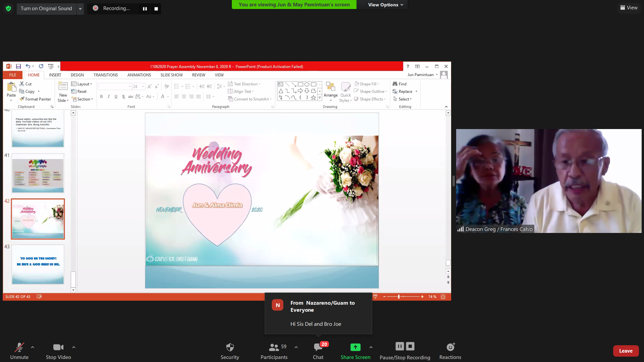Click Clear All Formatting icon
Screen dimensions: 644x362
[x=167, y=86]
